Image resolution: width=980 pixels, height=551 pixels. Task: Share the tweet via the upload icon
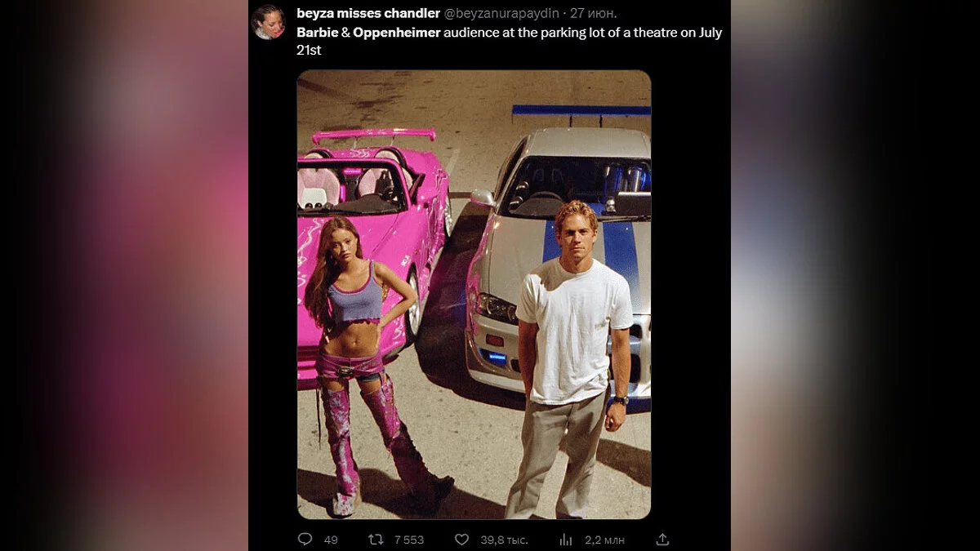coord(662,540)
